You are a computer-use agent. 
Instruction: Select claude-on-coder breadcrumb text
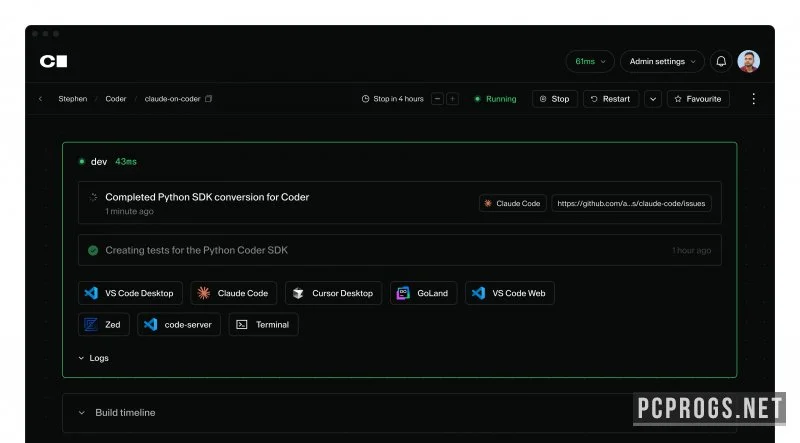(x=172, y=99)
